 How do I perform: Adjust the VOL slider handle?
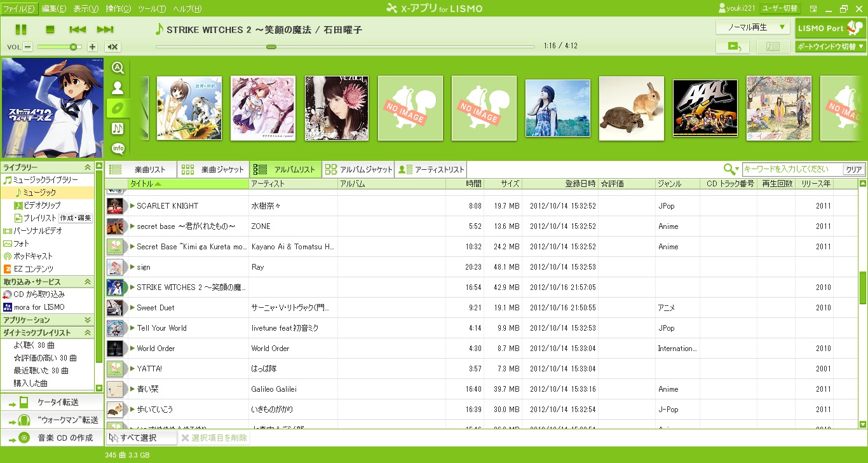[x=73, y=46]
